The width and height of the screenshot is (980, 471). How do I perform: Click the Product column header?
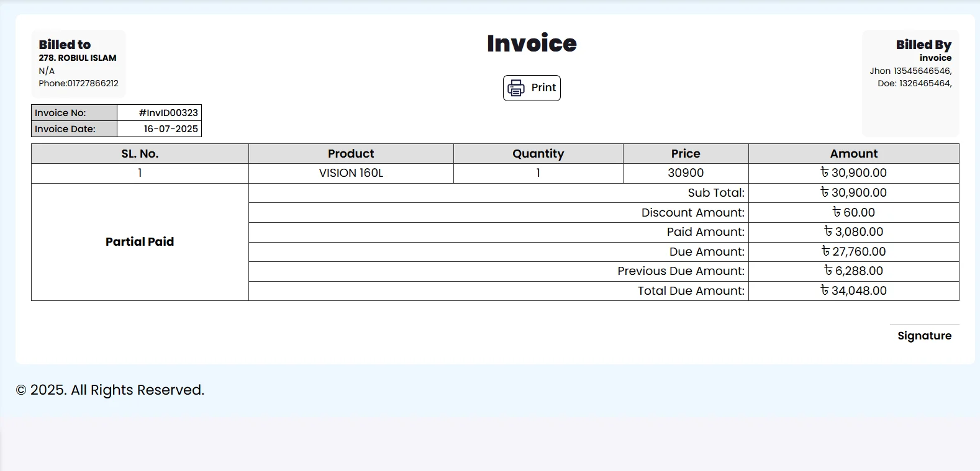click(351, 154)
